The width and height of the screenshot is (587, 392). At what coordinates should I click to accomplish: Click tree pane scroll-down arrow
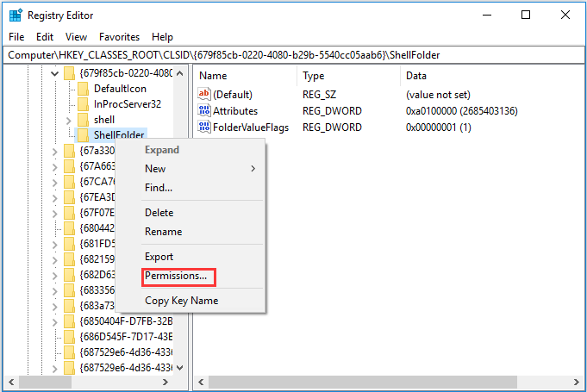click(x=179, y=368)
